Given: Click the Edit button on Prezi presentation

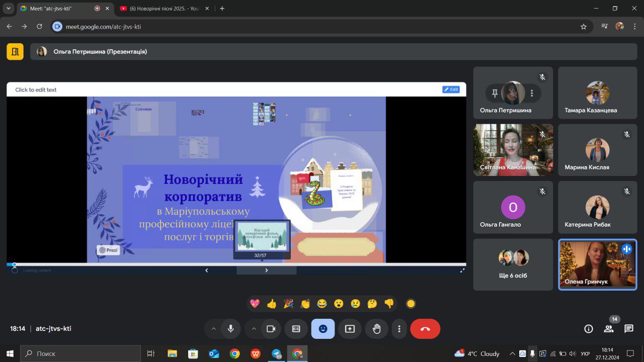Looking at the screenshot, I should click(x=451, y=89).
